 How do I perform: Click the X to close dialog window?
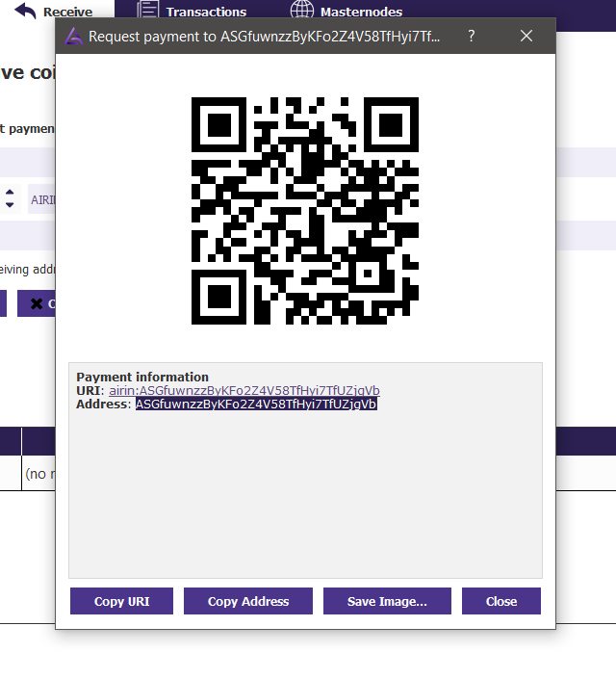click(x=526, y=36)
